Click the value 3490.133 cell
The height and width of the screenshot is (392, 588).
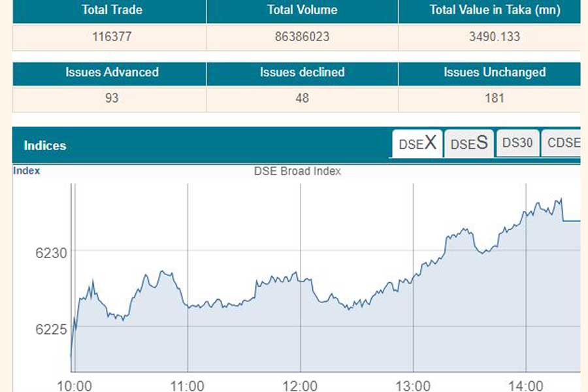coord(493,37)
